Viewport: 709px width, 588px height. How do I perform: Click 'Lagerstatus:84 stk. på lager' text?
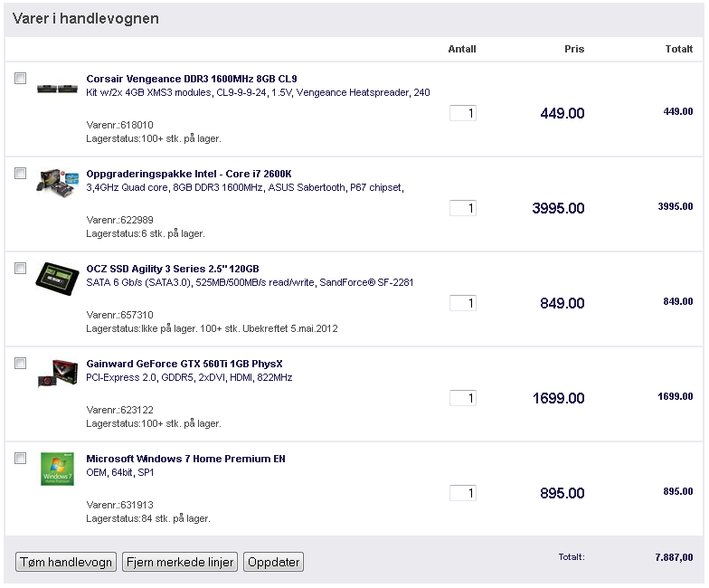(148, 518)
